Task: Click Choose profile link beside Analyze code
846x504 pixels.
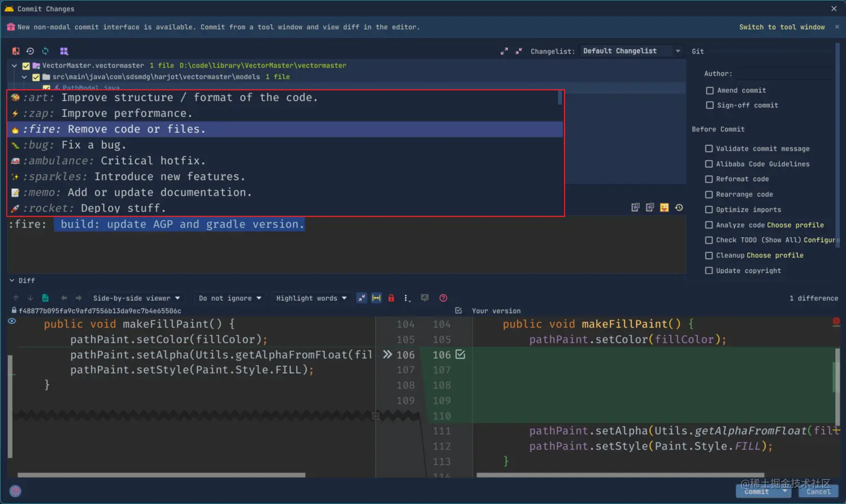Action: point(795,225)
